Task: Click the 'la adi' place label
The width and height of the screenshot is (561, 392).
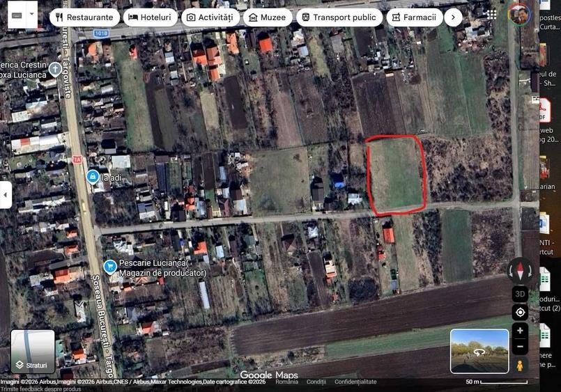Action: pyautogui.click(x=112, y=178)
